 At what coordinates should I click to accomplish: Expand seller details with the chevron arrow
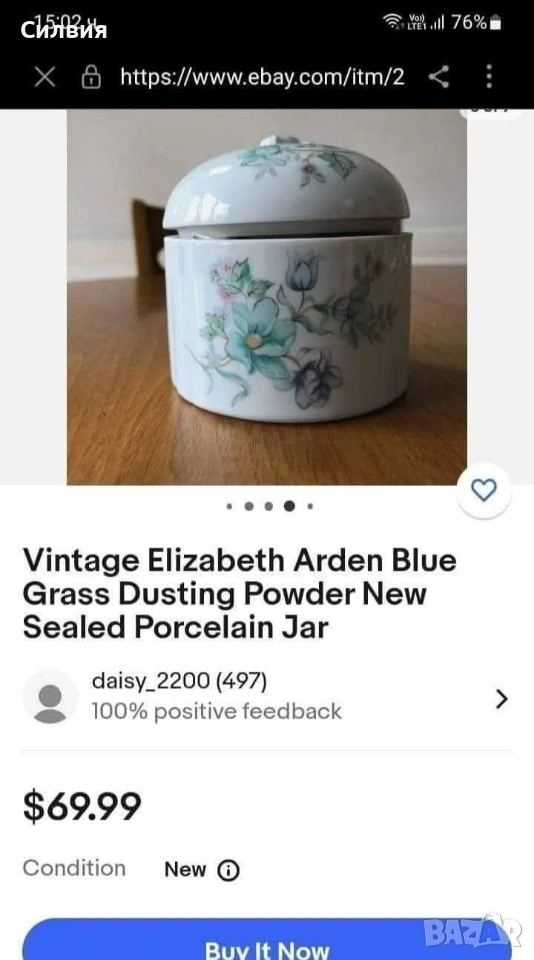tap(502, 699)
